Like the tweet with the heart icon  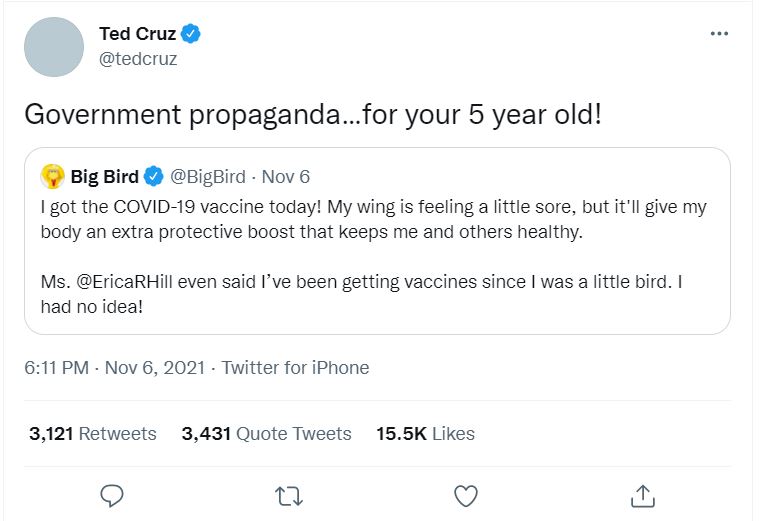[465, 495]
